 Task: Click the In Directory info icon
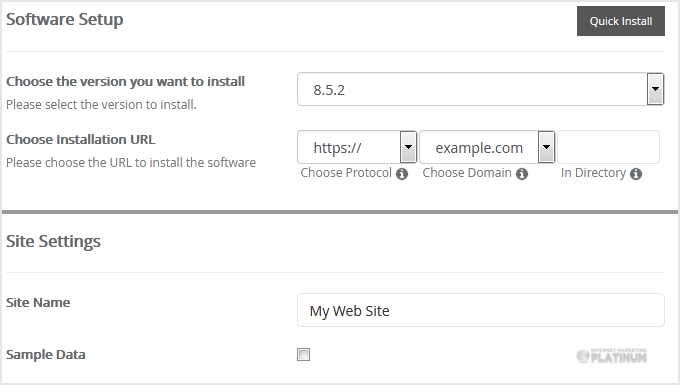click(636, 174)
